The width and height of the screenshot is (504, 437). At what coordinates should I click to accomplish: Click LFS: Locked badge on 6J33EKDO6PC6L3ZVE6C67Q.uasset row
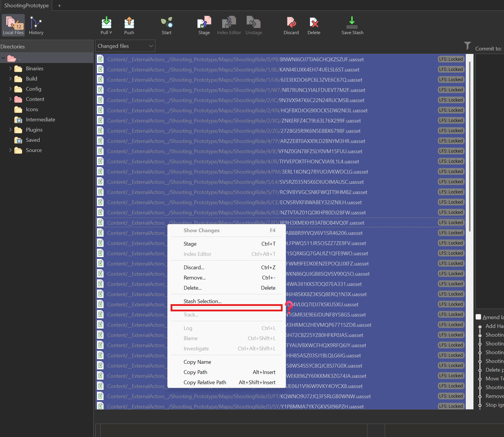451,80
